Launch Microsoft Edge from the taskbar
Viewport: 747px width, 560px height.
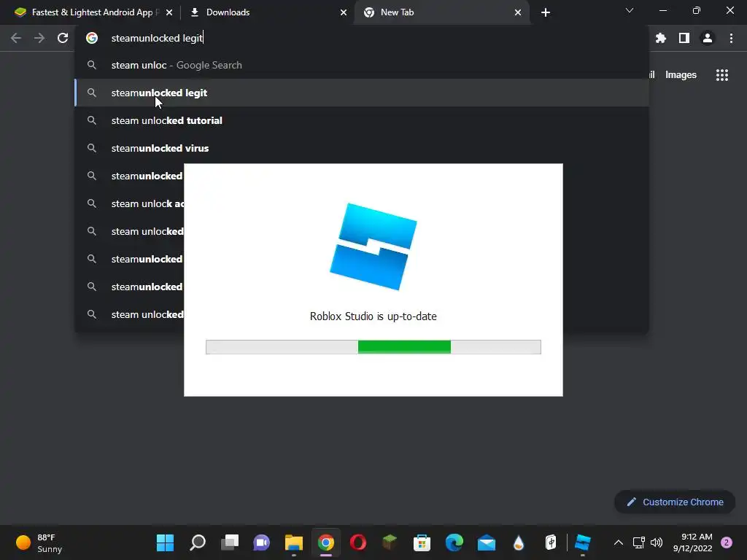(454, 542)
